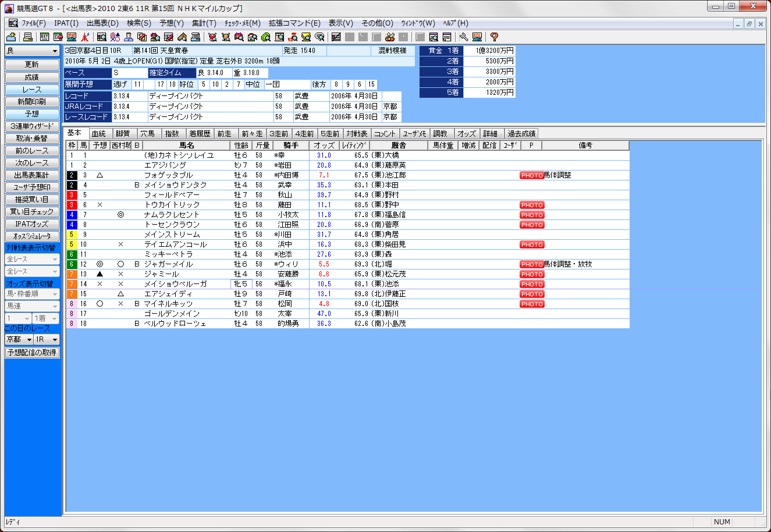Open the ヘルプ(H) menu
The height and width of the screenshot is (532, 771).
pyautogui.click(x=456, y=23)
